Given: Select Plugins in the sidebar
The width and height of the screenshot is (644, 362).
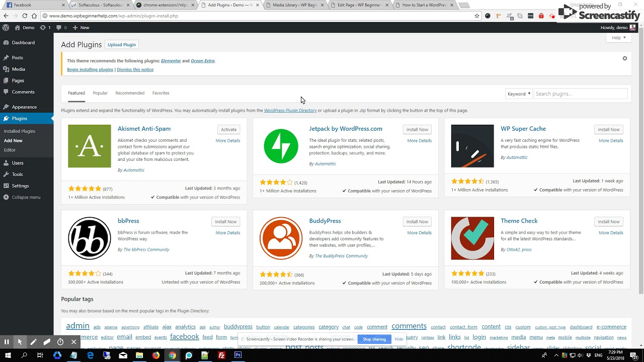Looking at the screenshot, I should [27, 119].
